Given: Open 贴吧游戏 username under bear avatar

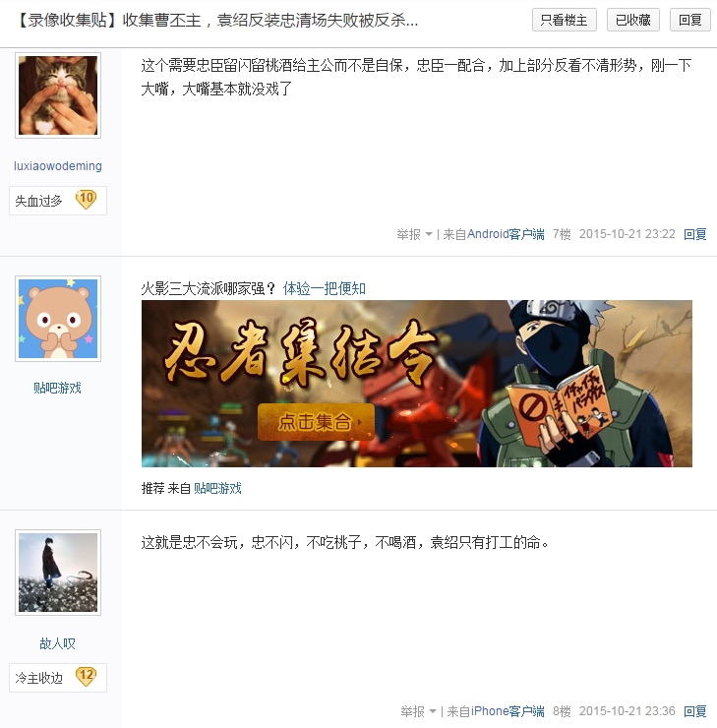Looking at the screenshot, I should click(58, 389).
